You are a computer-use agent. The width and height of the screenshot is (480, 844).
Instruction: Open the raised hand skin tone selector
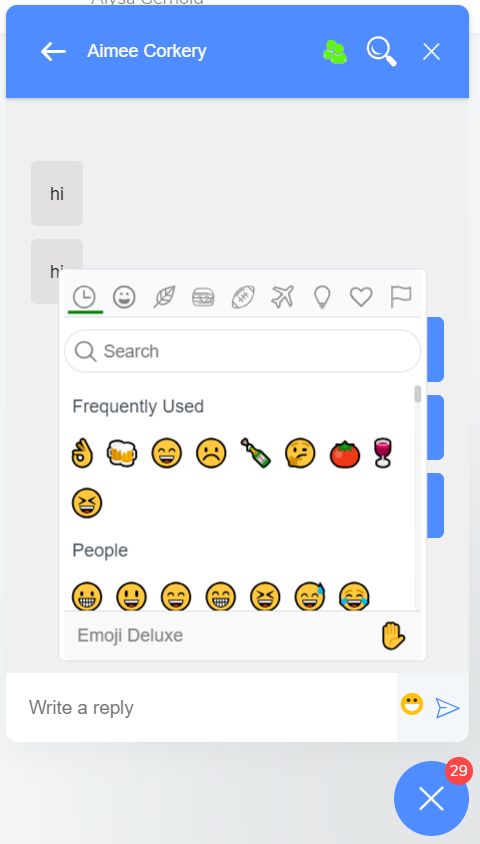click(x=393, y=636)
